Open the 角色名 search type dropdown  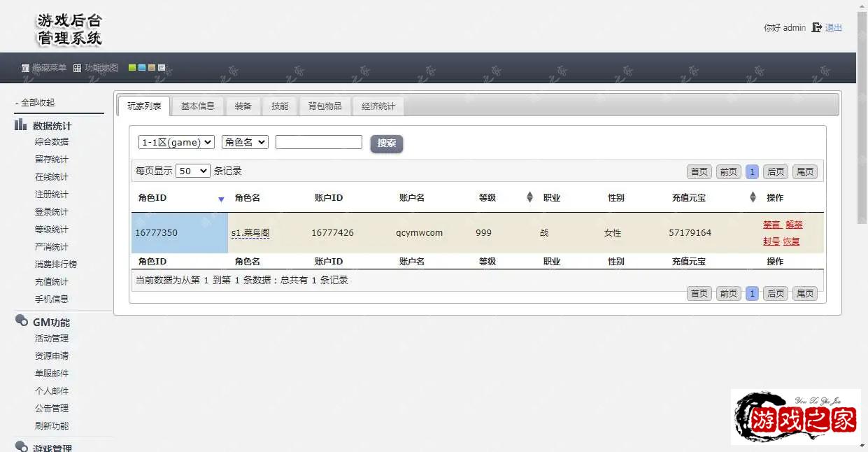tap(245, 142)
